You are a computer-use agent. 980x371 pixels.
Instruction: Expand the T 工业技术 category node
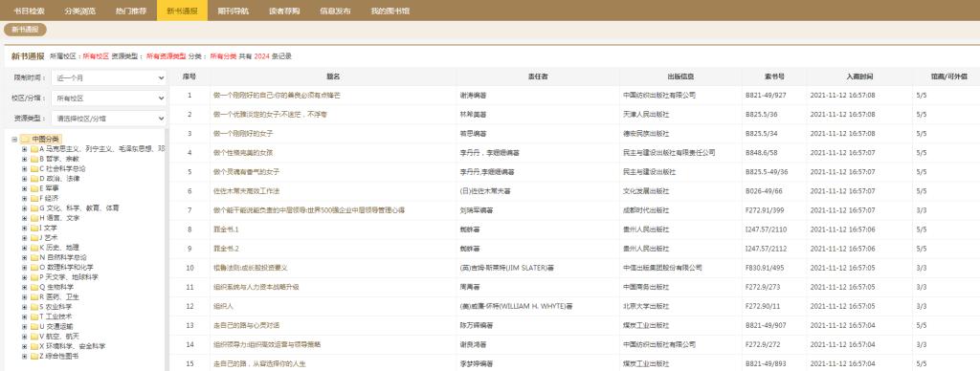[x=24, y=316]
